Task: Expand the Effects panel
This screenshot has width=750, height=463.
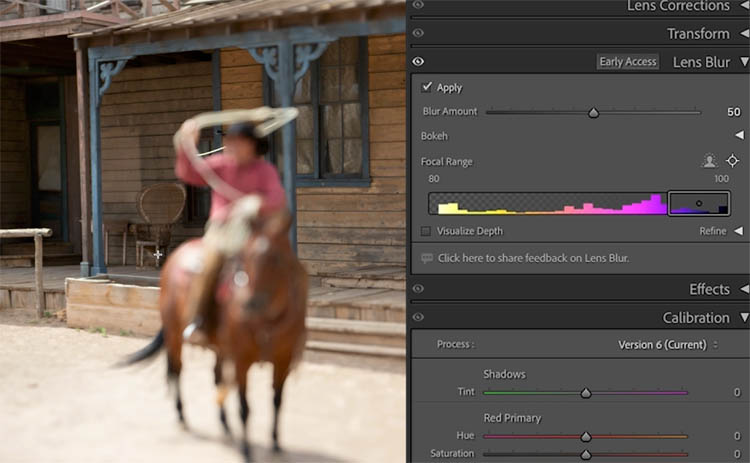Action: [x=744, y=289]
